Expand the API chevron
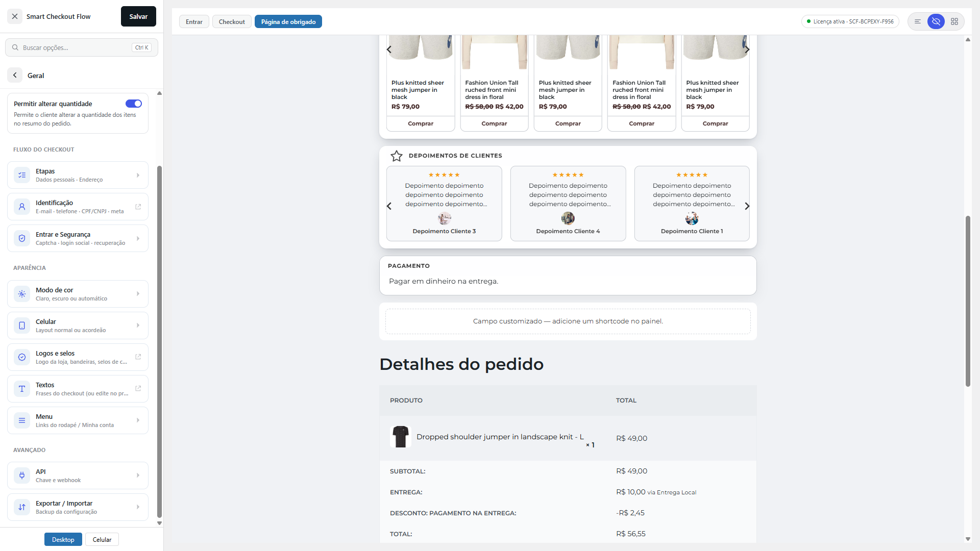Screen dimensions: 980x551 click(x=138, y=475)
